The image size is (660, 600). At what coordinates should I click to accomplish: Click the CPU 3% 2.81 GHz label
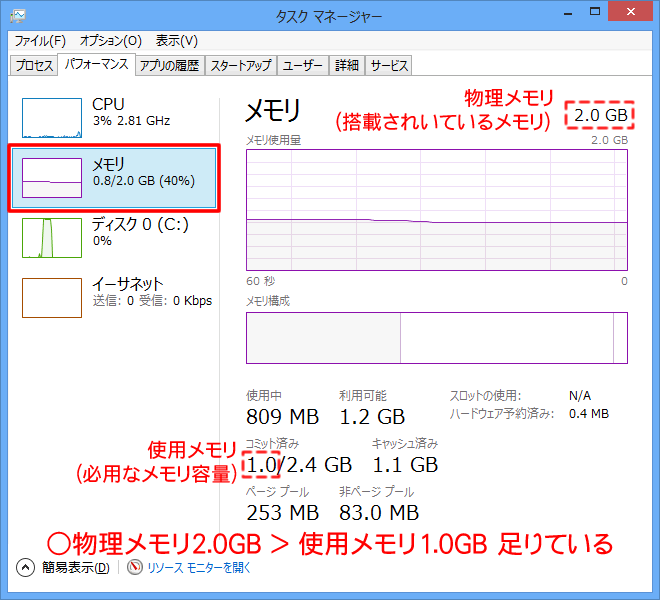(x=131, y=112)
